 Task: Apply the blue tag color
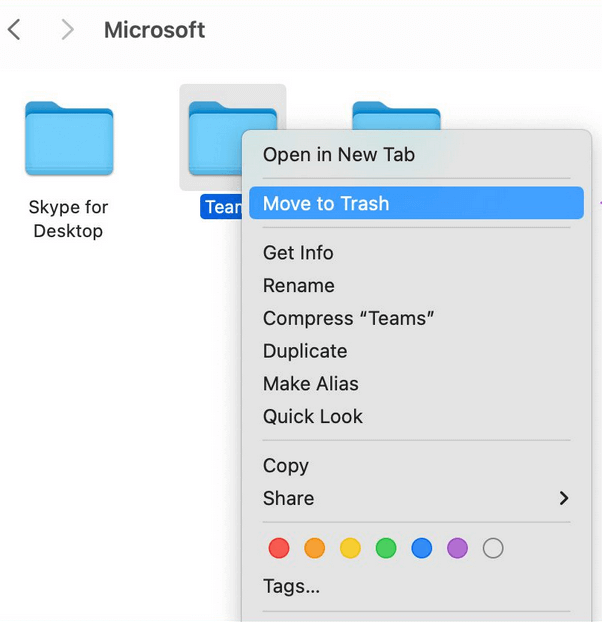coord(422,548)
